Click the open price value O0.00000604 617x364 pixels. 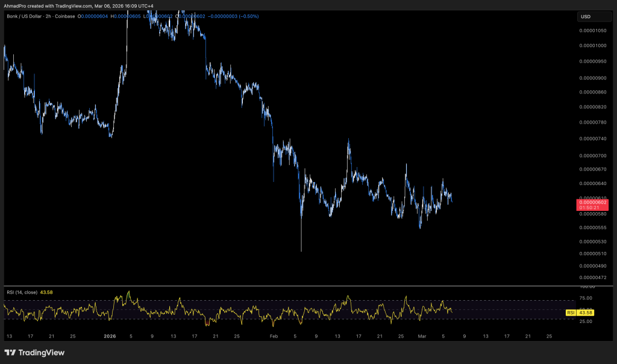(x=94, y=16)
